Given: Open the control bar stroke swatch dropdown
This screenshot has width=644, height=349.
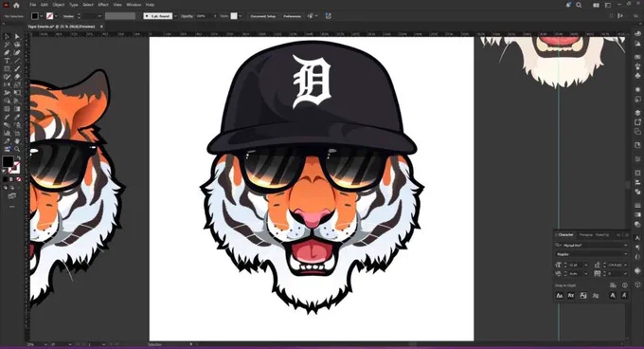Looking at the screenshot, I should pos(56,16).
